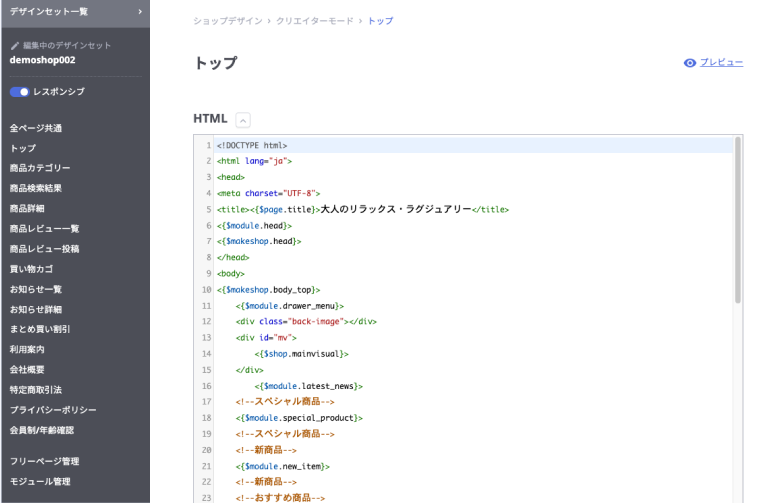This screenshot has width=770, height=503.
Task: Click the <div id="mv"> line
Action: 266,337
